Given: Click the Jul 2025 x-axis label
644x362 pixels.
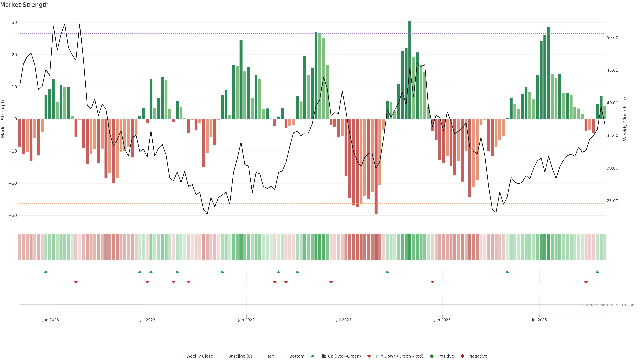Looking at the screenshot, I should pos(539,320).
